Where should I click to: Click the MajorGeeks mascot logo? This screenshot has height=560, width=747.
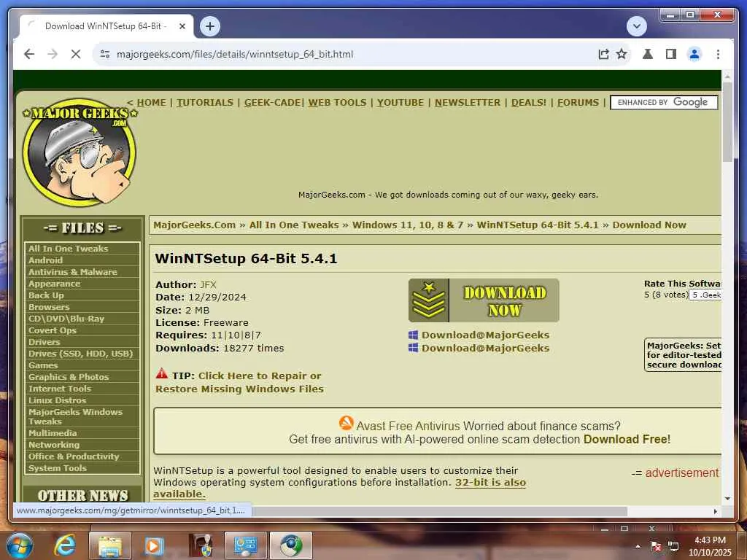[x=80, y=152]
